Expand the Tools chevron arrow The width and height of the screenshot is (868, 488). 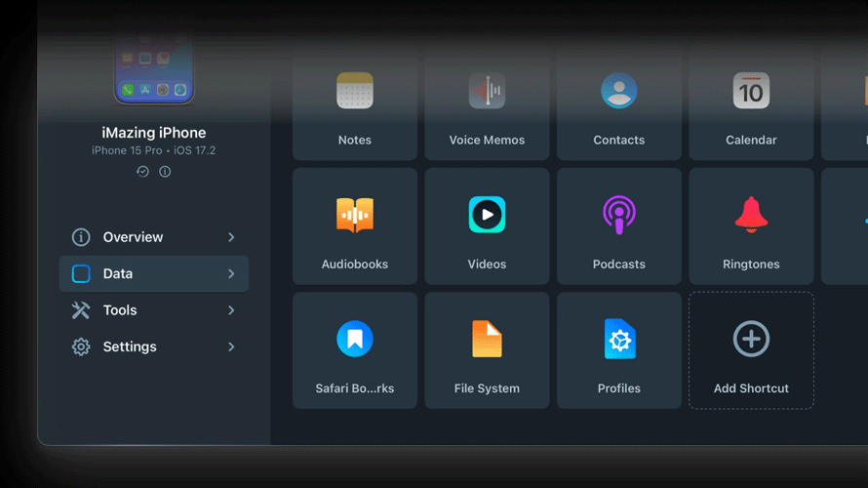[231, 310]
